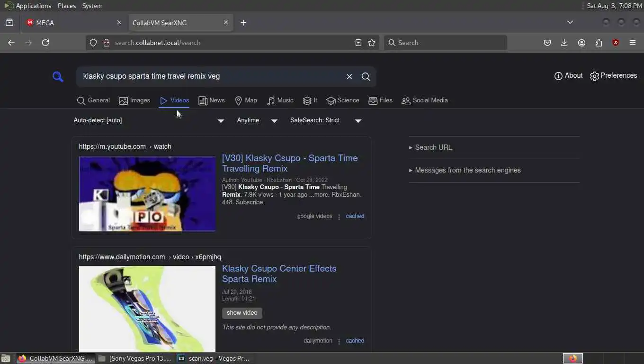This screenshot has height=364, width=644.
Task: Toggle reader view icon in address bar
Action: (x=358, y=43)
